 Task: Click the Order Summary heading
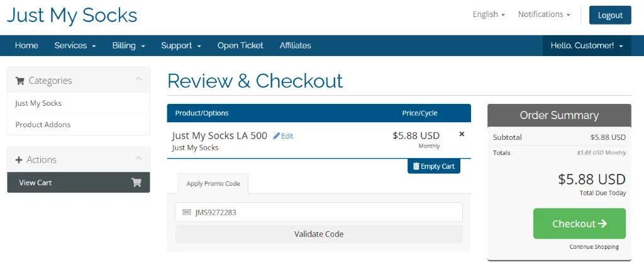tap(559, 115)
